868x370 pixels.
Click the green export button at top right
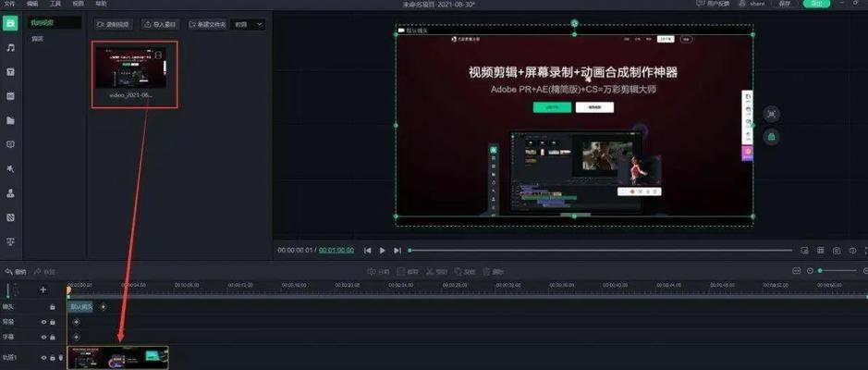click(x=816, y=4)
